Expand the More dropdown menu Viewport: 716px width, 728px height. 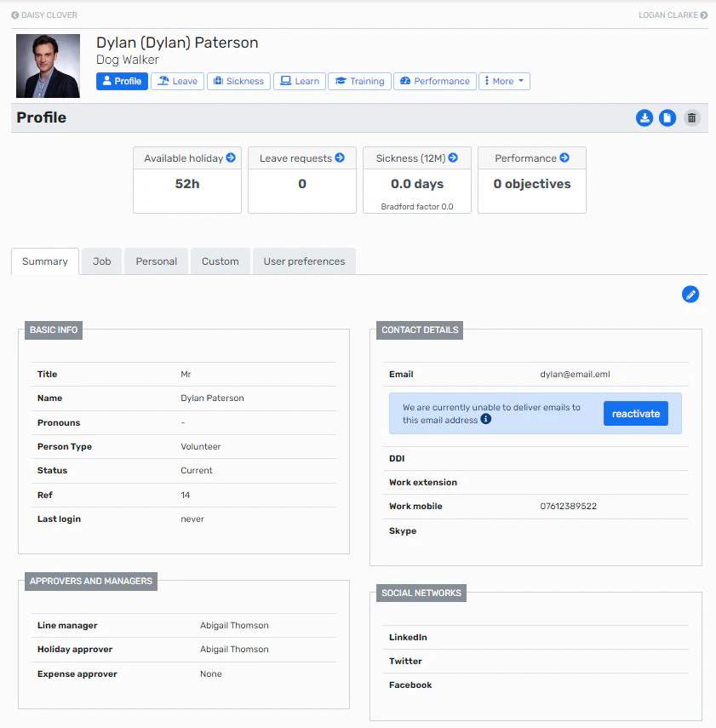[504, 81]
